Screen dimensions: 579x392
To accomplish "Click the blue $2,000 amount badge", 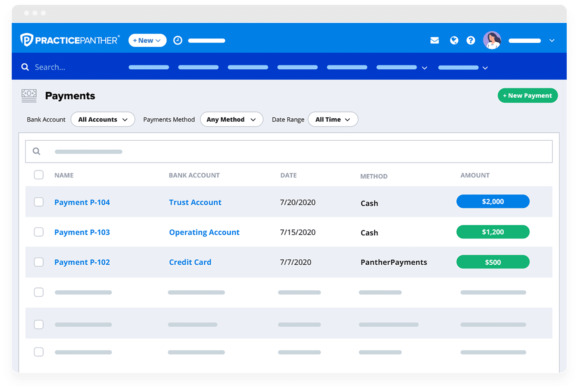I will pos(493,201).
